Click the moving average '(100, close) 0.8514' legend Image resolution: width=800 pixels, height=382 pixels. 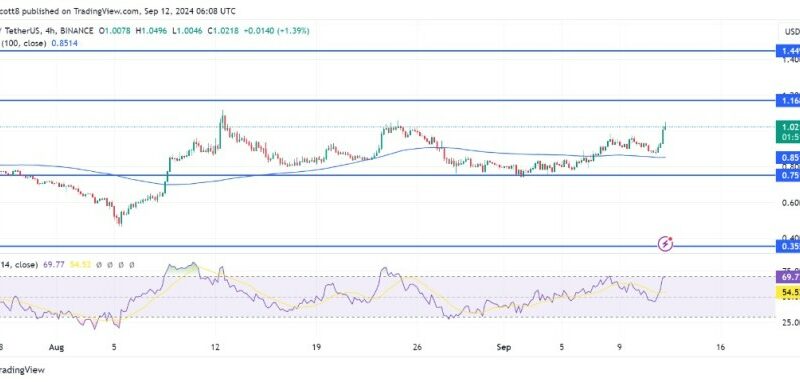(x=39, y=43)
